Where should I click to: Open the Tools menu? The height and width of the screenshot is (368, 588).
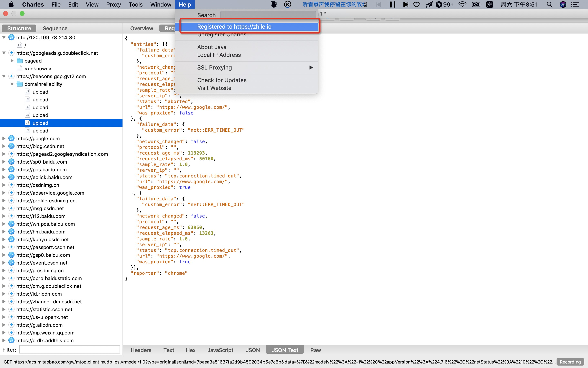click(x=136, y=4)
